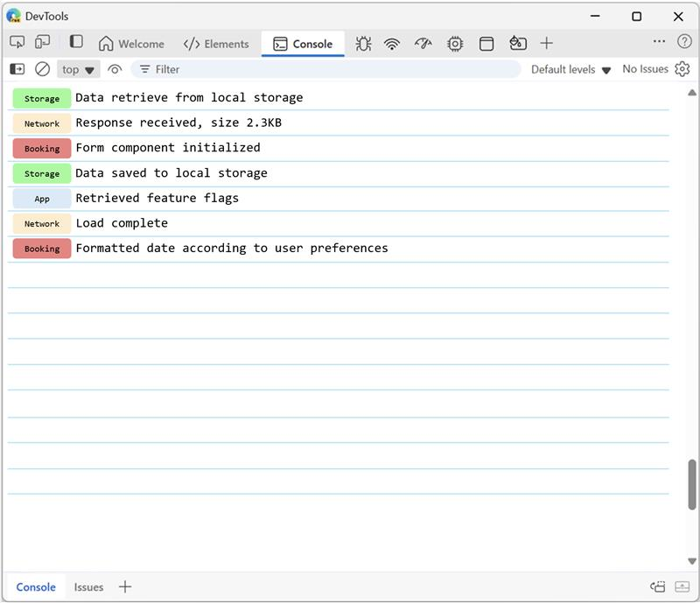Open the CSS overview paint bucket icon
This screenshot has height=603, width=700.
517,43
